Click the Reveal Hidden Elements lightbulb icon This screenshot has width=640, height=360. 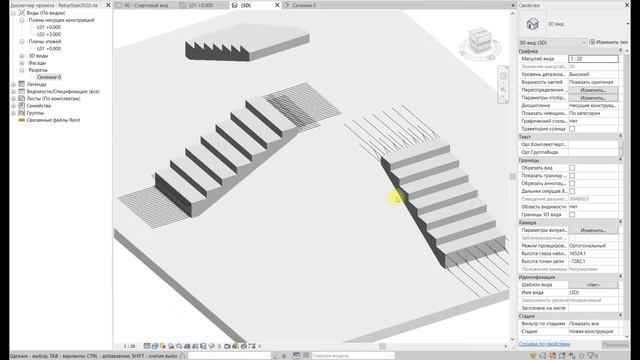pos(220,346)
